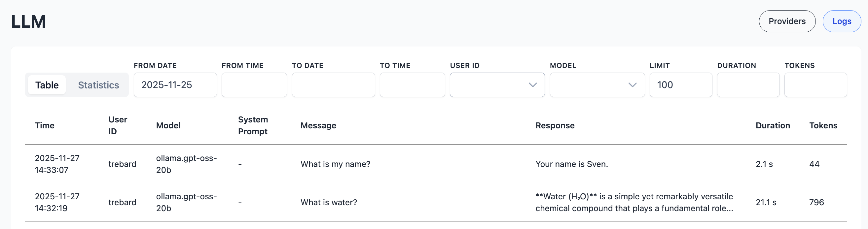Focus the To Date input

tap(333, 85)
